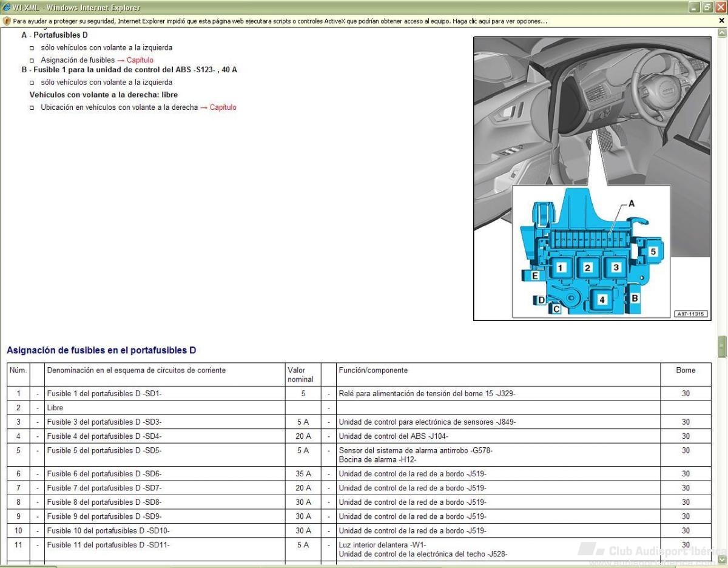Click the vertical scrollbar thumb
This screenshot has height=568, width=728.
point(722,347)
